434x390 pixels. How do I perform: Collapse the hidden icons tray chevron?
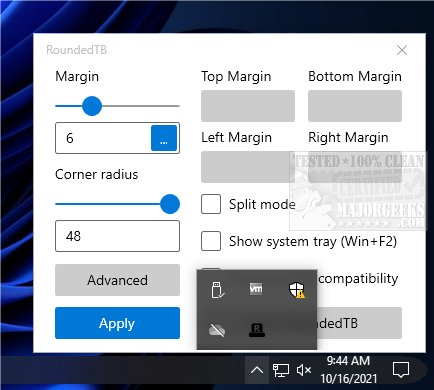[257, 370]
